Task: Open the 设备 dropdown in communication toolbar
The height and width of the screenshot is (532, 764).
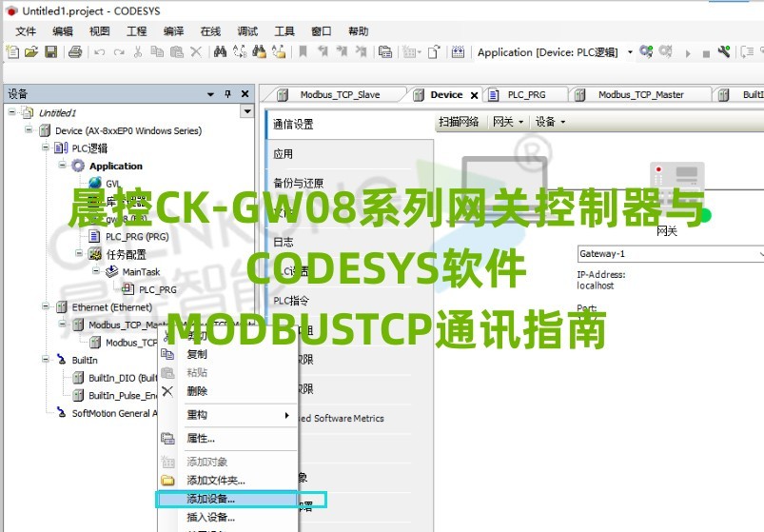Action: point(550,122)
